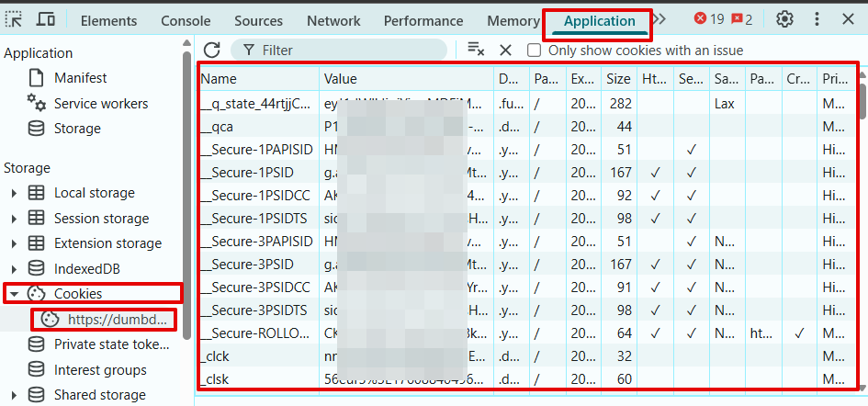Switch to the Console tab
Screen dimensions: 868x406
(x=186, y=20)
